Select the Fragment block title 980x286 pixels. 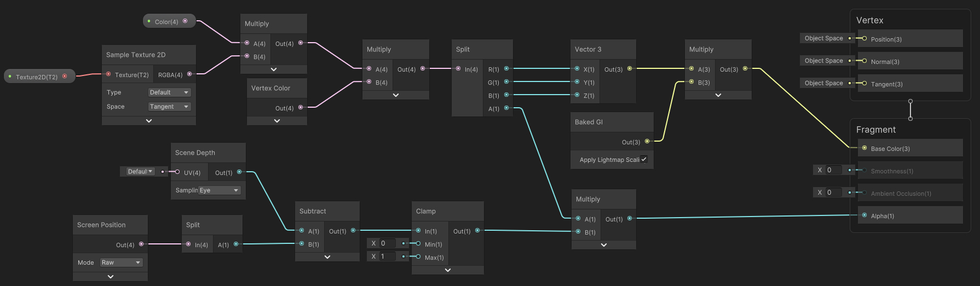pyautogui.click(x=876, y=130)
